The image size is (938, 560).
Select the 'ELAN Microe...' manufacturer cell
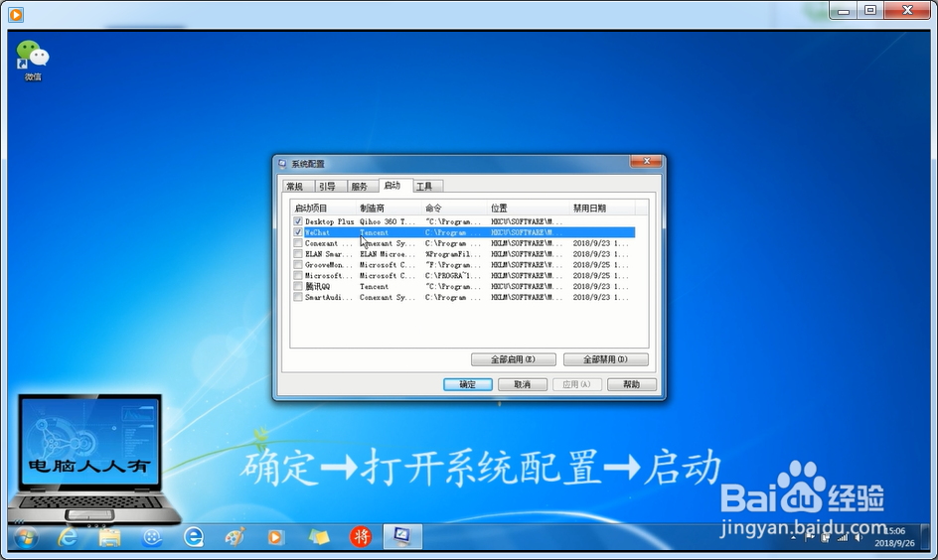[x=388, y=254]
